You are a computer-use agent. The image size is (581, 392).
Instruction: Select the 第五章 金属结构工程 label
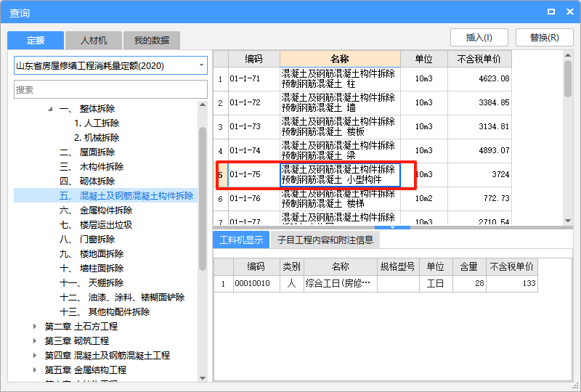[x=86, y=369]
